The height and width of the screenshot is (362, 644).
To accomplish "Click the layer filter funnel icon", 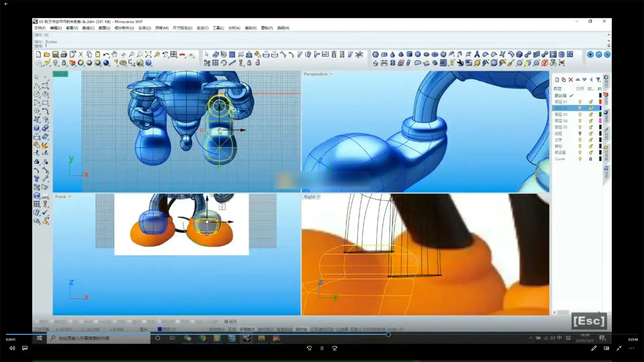I will pyautogui.click(x=598, y=79).
